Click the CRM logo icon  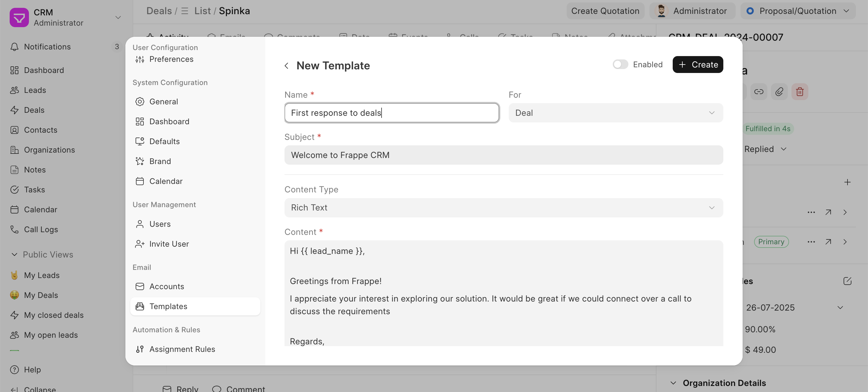pyautogui.click(x=19, y=17)
